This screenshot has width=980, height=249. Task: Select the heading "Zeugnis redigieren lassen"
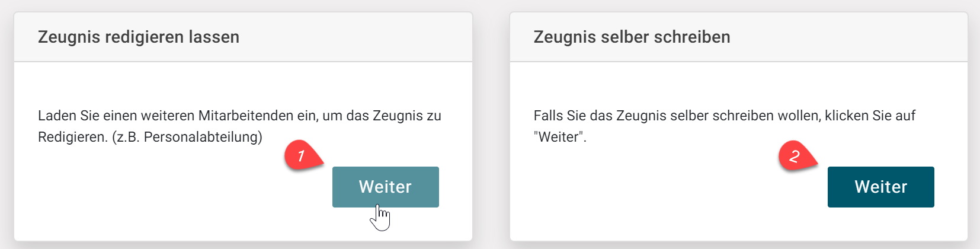pos(139,37)
